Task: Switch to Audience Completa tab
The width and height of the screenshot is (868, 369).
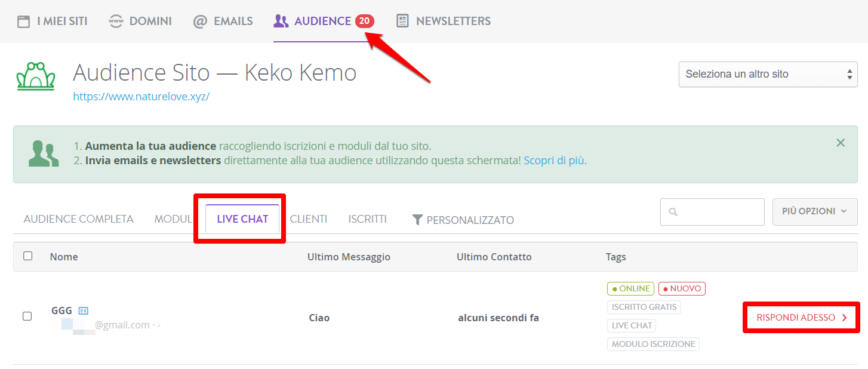Action: [79, 219]
